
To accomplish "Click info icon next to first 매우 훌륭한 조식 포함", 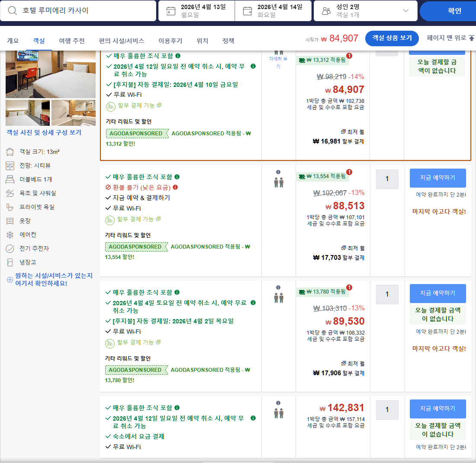I will [178, 56].
